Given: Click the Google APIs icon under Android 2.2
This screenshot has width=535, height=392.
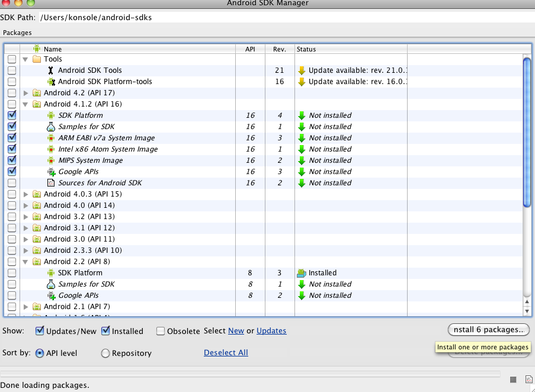Looking at the screenshot, I should (x=51, y=295).
